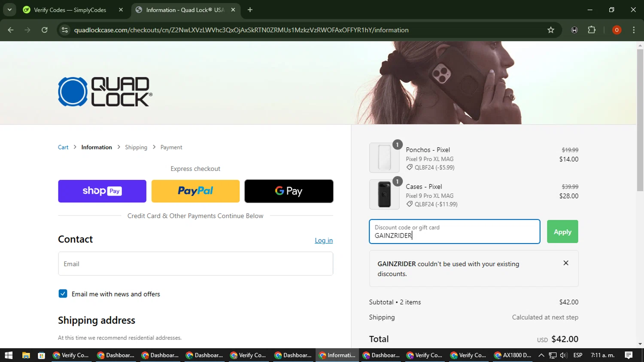Go back to the previous page
This screenshot has height=362, width=644.
tap(11, 30)
